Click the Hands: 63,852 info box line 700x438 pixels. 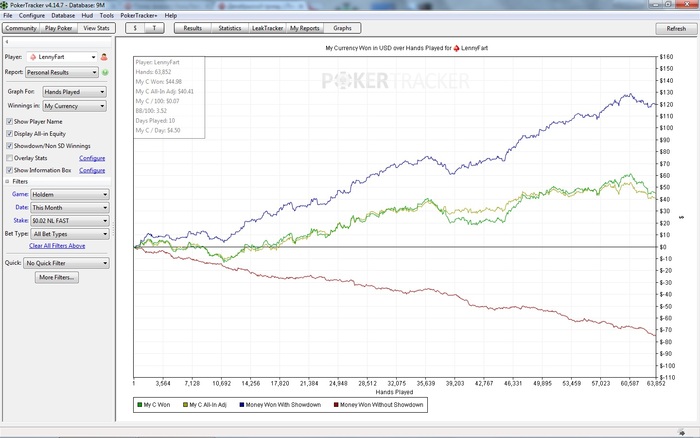154,72
